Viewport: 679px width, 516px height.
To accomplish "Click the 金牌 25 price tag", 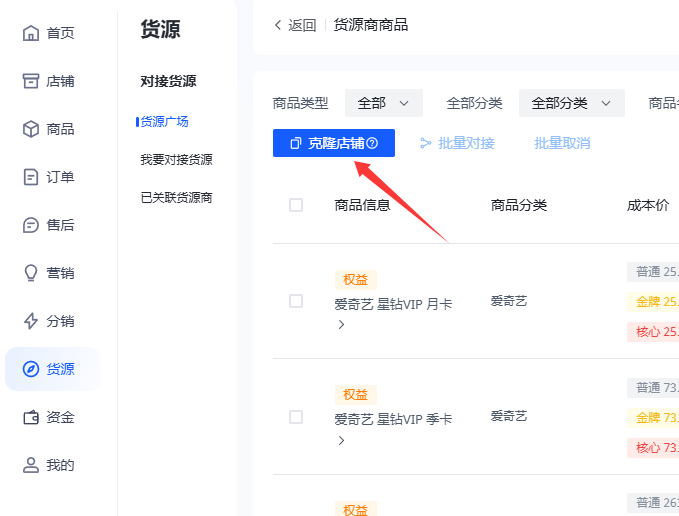I will (653, 302).
